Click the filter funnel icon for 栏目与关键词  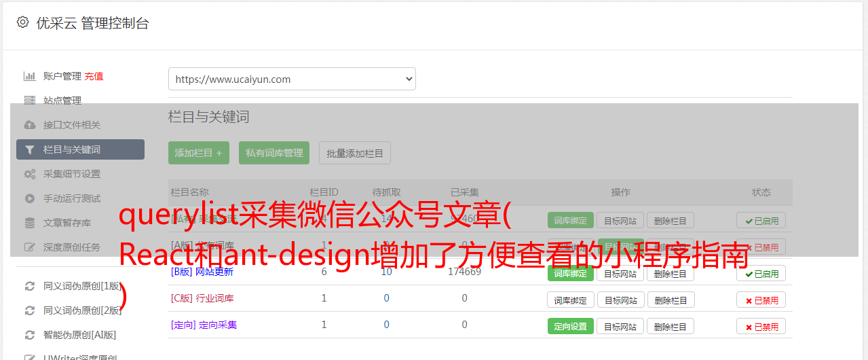pos(29,149)
